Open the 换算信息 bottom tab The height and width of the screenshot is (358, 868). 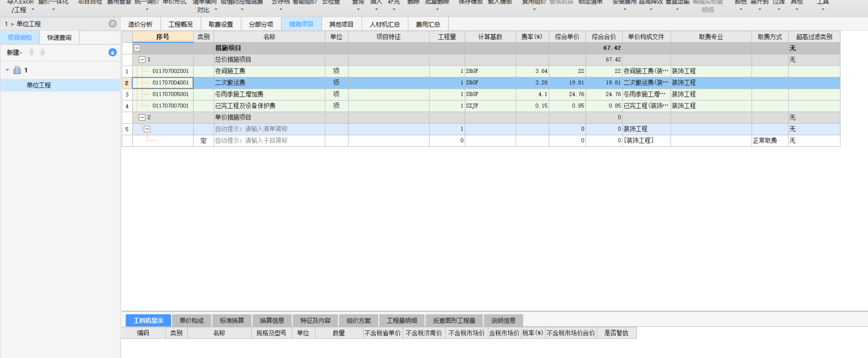point(272,321)
